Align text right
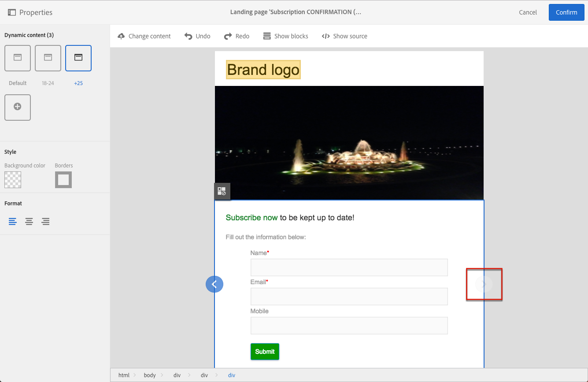Viewport: 588px width, 382px height. pos(45,221)
